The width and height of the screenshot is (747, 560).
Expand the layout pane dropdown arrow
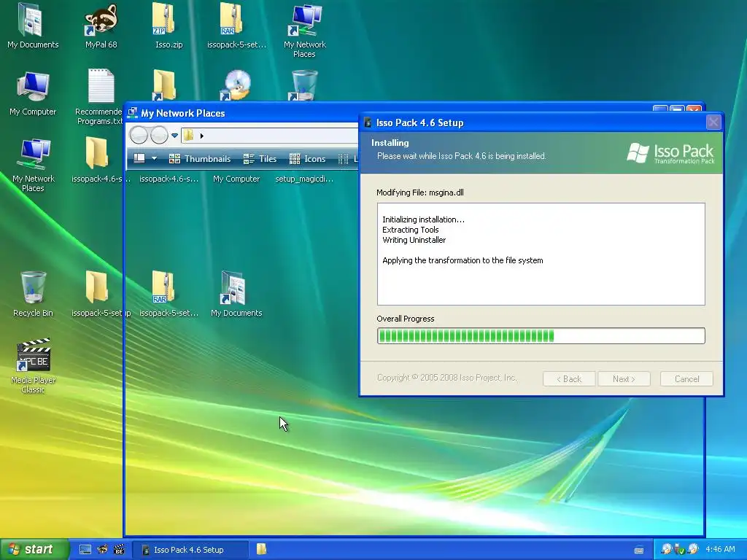pyautogui.click(x=154, y=158)
